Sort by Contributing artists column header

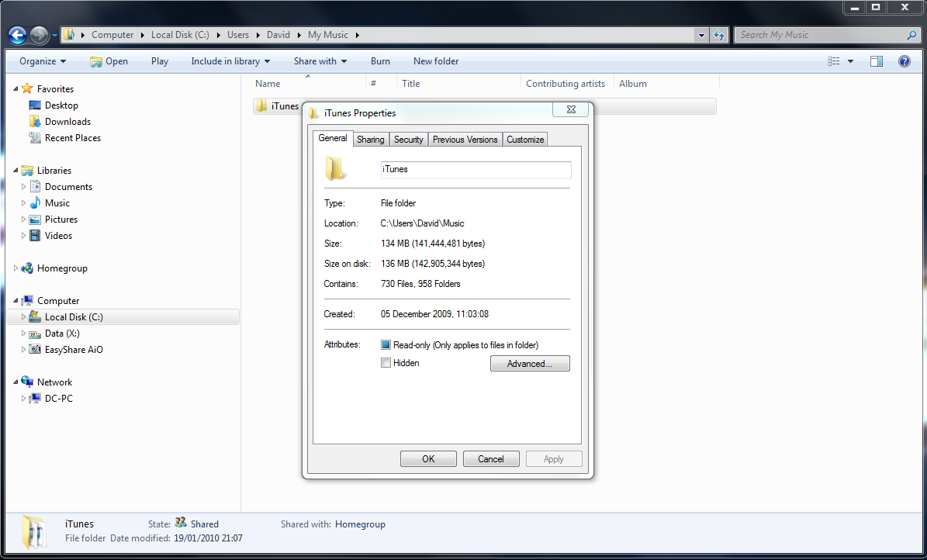pos(567,83)
